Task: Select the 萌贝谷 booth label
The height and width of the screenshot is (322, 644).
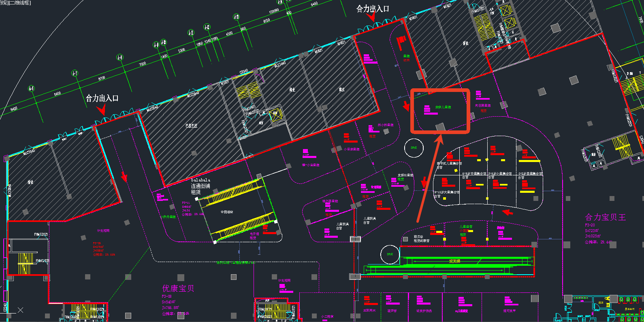Action: pyautogui.click(x=418, y=237)
